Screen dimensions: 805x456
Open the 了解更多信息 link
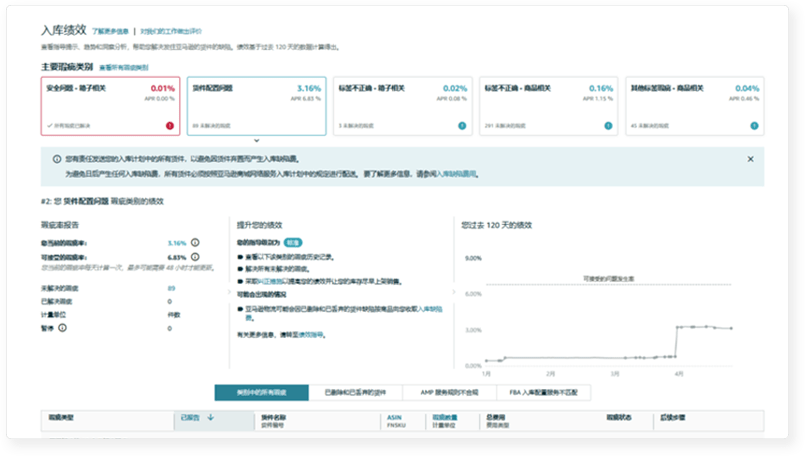(x=111, y=31)
